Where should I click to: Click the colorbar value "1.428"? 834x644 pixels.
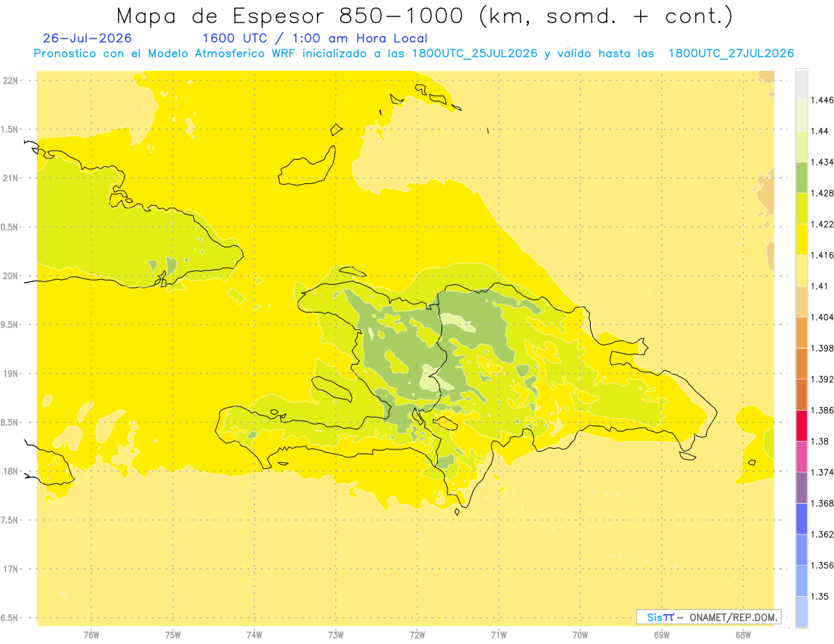click(x=822, y=193)
